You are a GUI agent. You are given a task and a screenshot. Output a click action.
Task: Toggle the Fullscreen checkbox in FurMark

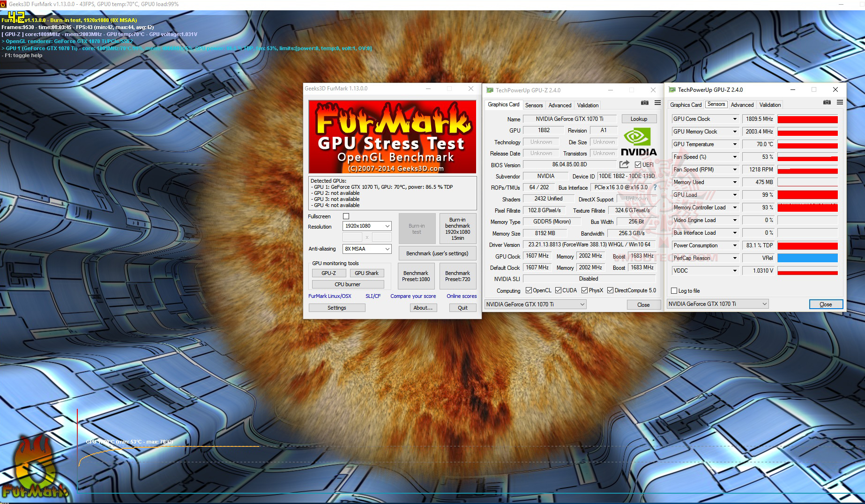coord(346,216)
